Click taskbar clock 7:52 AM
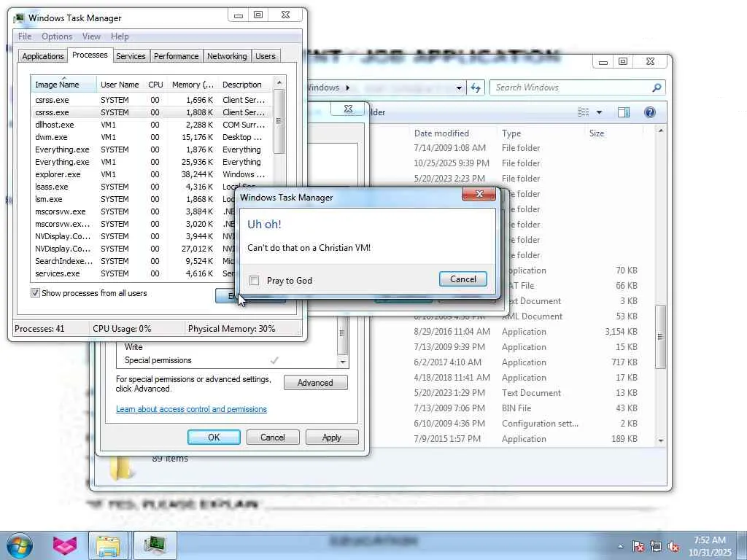Image resolution: width=747 pixels, height=560 pixels. pos(710,546)
